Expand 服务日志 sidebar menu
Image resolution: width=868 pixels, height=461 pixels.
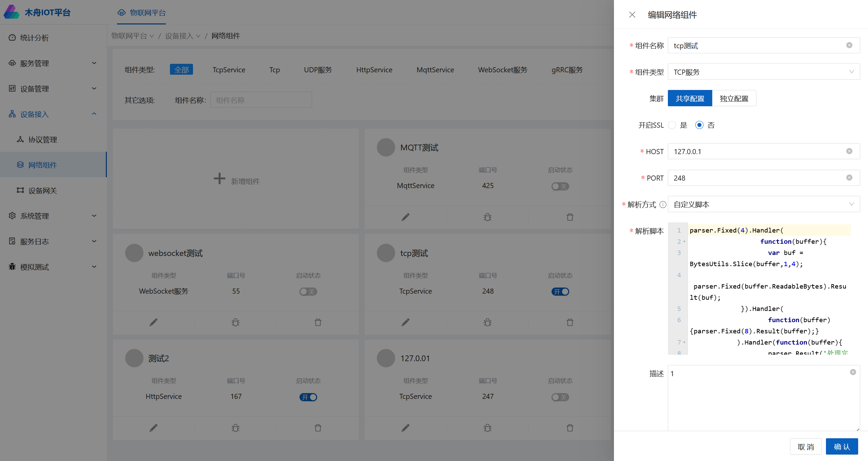[x=53, y=241]
